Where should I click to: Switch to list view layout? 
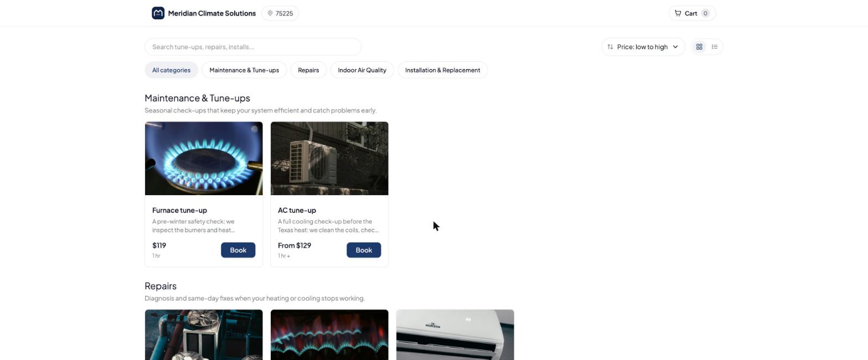pos(715,47)
